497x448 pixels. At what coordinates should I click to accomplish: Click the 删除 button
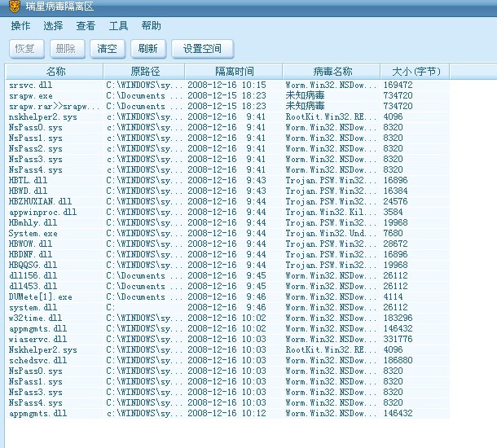tap(67, 49)
